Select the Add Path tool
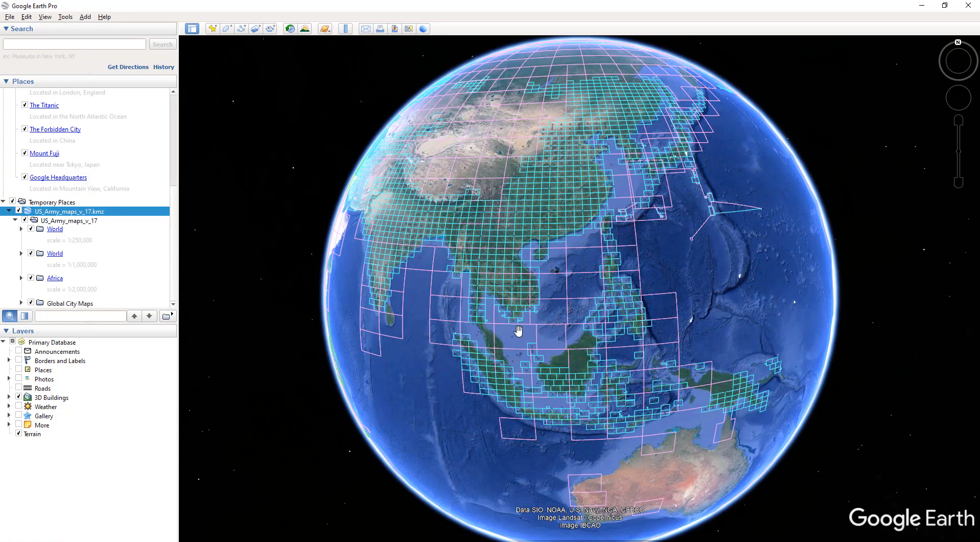This screenshot has width=980, height=542. point(241,29)
